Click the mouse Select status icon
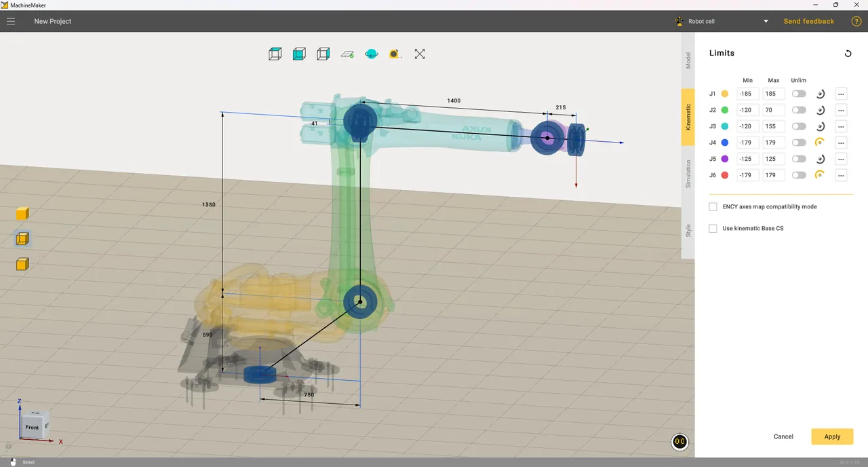 [x=13, y=462]
